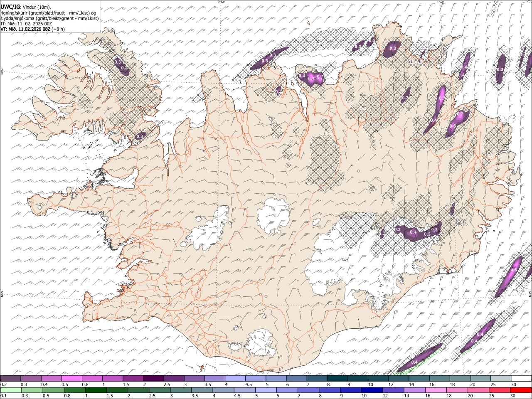Image resolution: width=532 pixels, height=399 pixels.
Task: Pick white top-row swatch after the 30 label
Action: [521, 379]
